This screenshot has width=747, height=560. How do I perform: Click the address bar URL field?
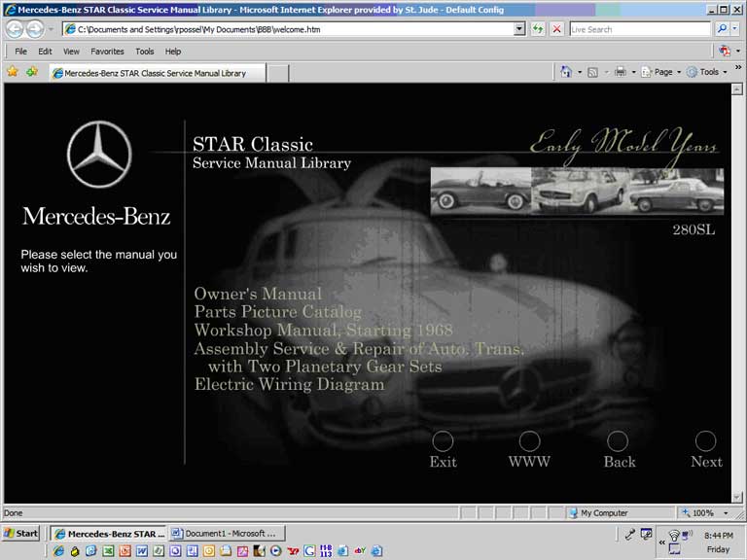(288, 29)
